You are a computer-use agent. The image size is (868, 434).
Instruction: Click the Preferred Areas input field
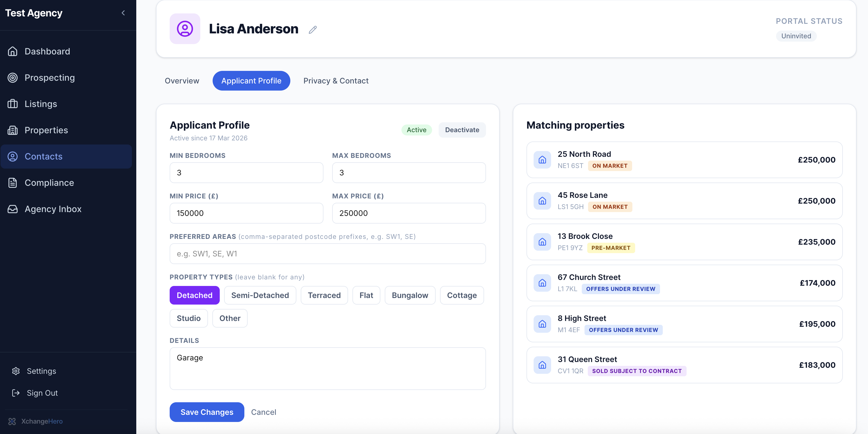tap(327, 253)
